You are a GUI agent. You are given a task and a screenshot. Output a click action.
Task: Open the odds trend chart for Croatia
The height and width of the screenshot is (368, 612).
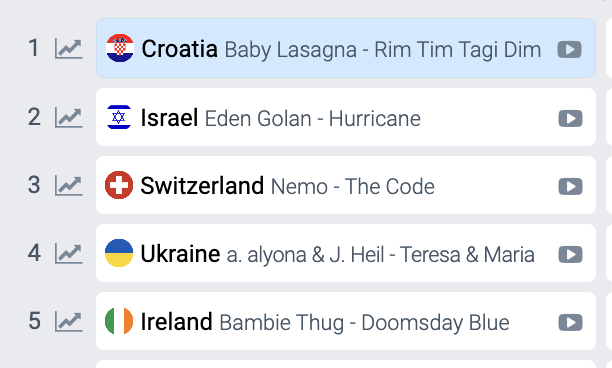(69, 49)
